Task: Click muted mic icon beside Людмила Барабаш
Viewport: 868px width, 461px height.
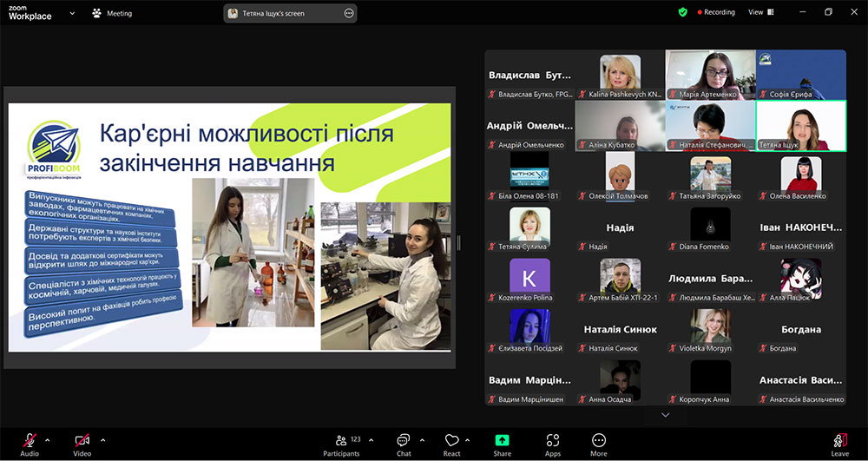Action: 673,298
